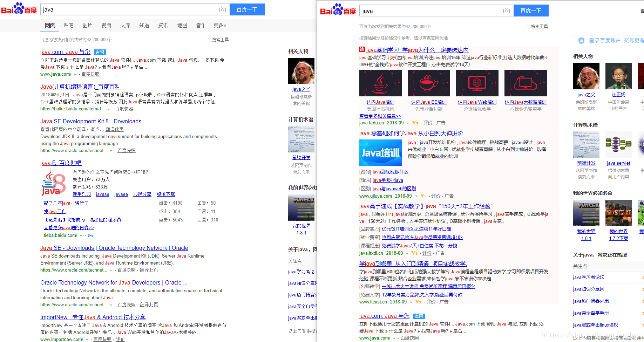The width and height of the screenshot is (644, 342).
Task: Click 百度一下 search button in right window
Action: point(531,11)
